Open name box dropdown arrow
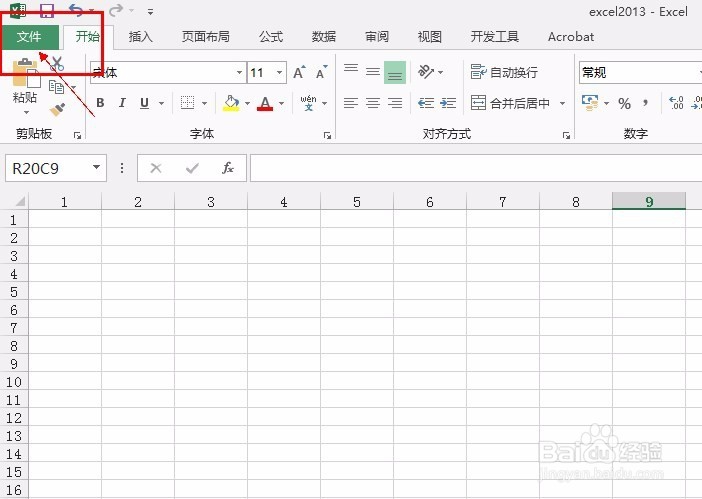 [96, 167]
